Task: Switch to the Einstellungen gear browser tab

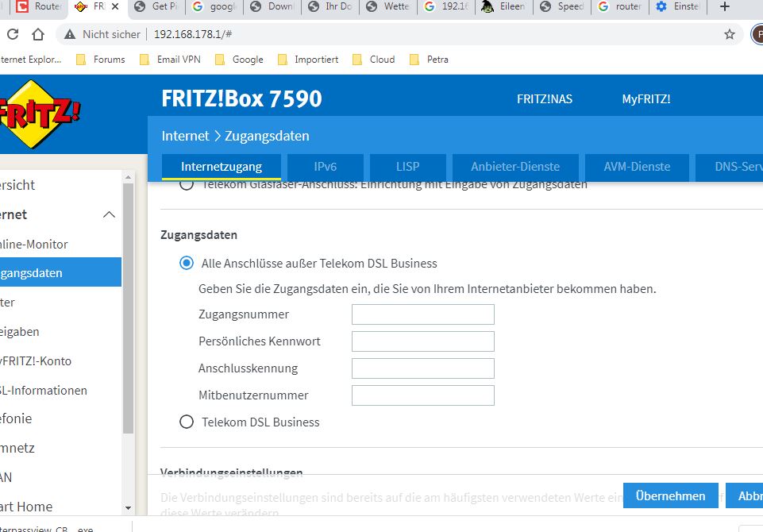Action: [x=678, y=6]
